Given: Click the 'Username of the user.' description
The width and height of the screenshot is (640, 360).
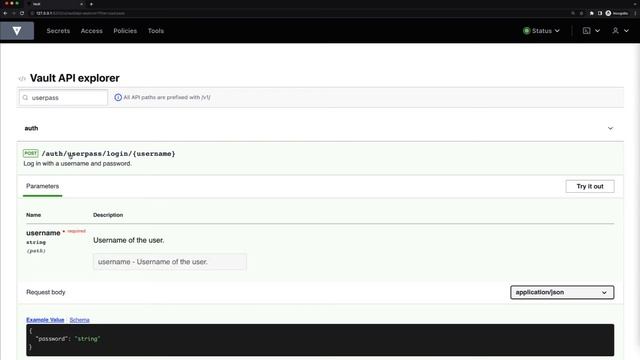Looking at the screenshot, I should pos(129,240).
